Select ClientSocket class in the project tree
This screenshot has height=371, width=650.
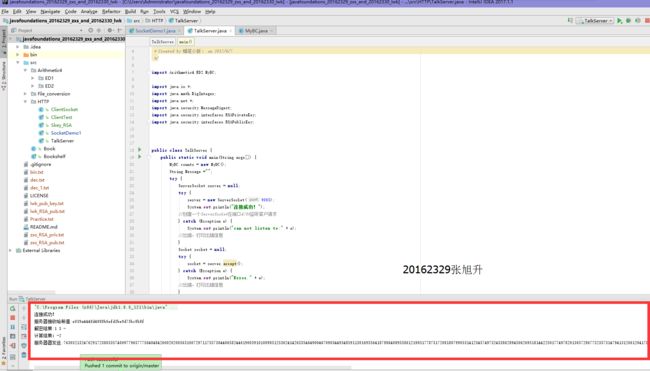coord(64,109)
